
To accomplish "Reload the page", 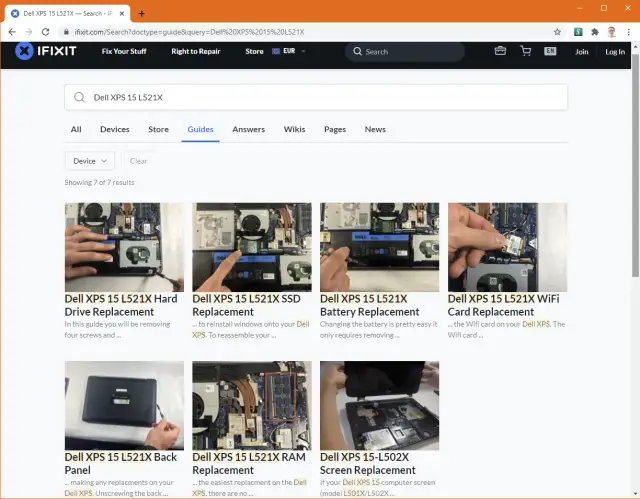I will point(45,32).
